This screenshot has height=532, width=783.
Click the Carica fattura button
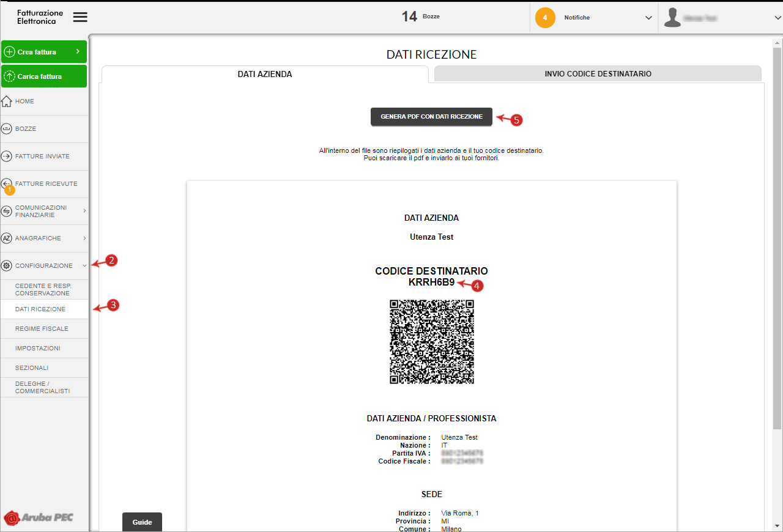(x=44, y=76)
